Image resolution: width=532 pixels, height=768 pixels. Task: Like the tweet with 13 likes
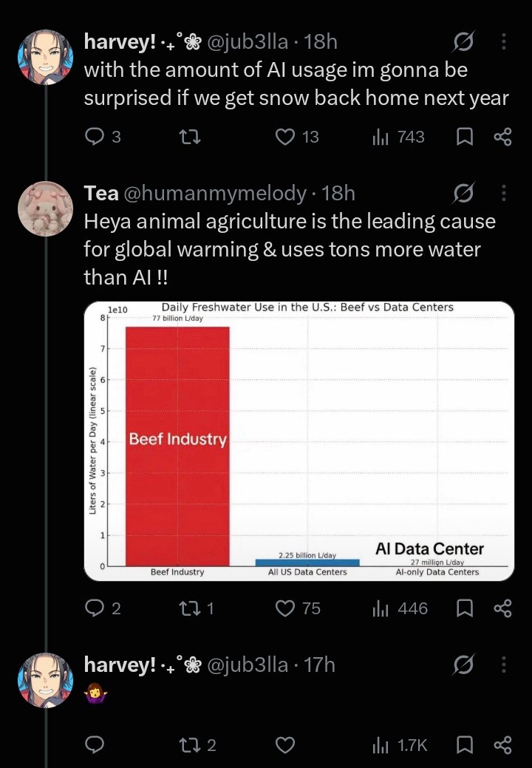pyautogui.click(x=285, y=137)
